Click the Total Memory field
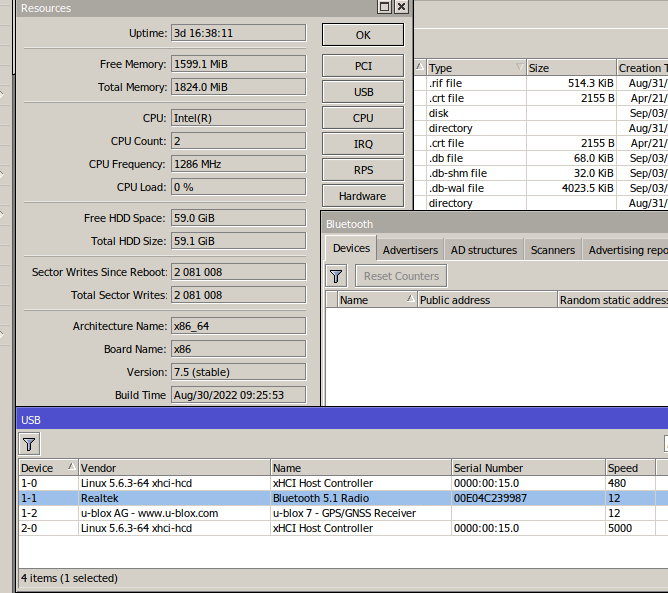Screen dimensions: 668x593 [239, 87]
